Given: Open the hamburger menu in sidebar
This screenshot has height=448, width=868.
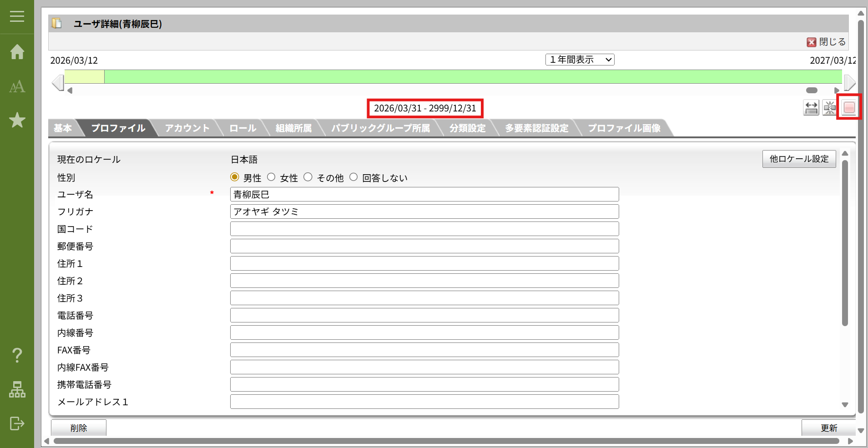Looking at the screenshot, I should [17, 17].
